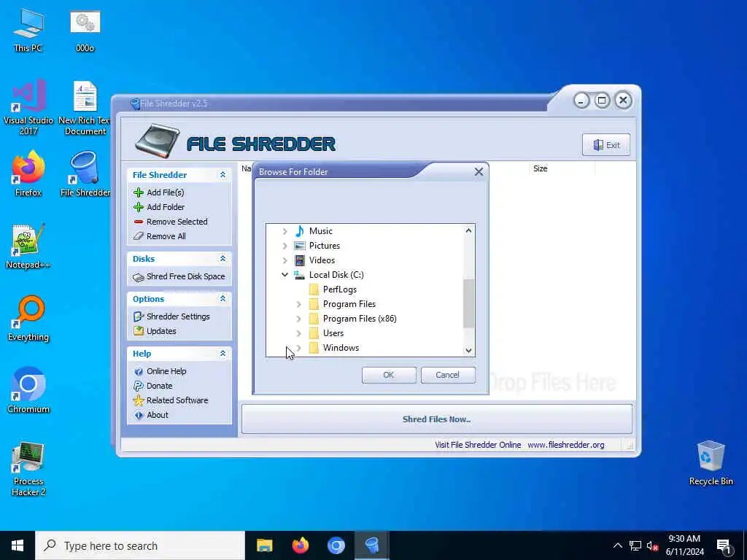Click OK in Browse For Folder
The height and width of the screenshot is (560, 747).
coord(389,375)
